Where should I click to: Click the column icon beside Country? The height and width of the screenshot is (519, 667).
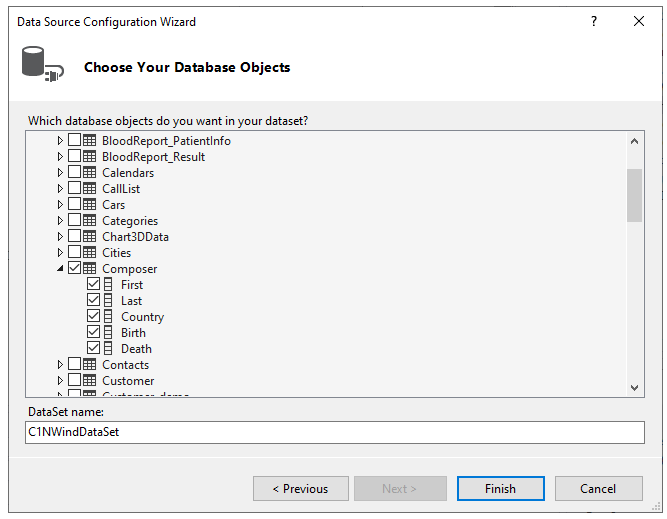109,317
